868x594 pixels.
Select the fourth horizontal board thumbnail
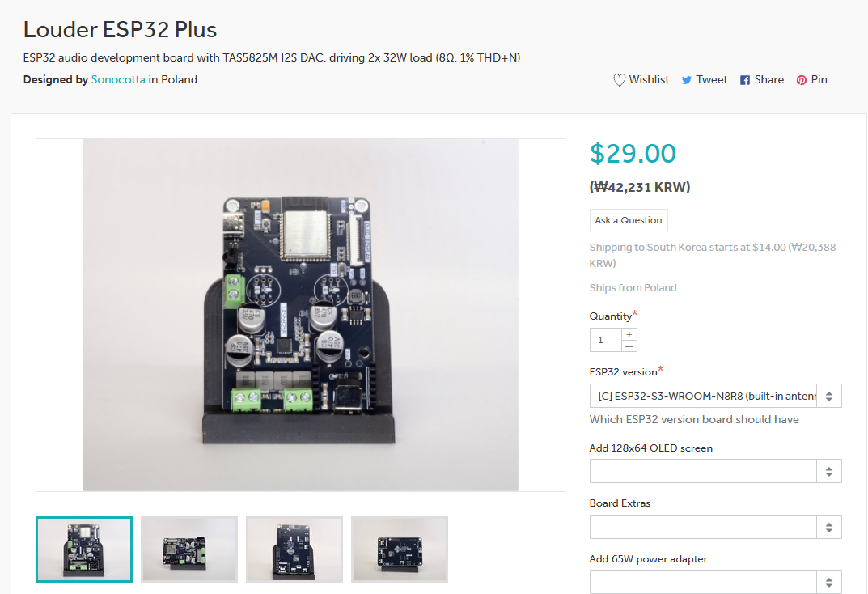pyautogui.click(x=400, y=549)
